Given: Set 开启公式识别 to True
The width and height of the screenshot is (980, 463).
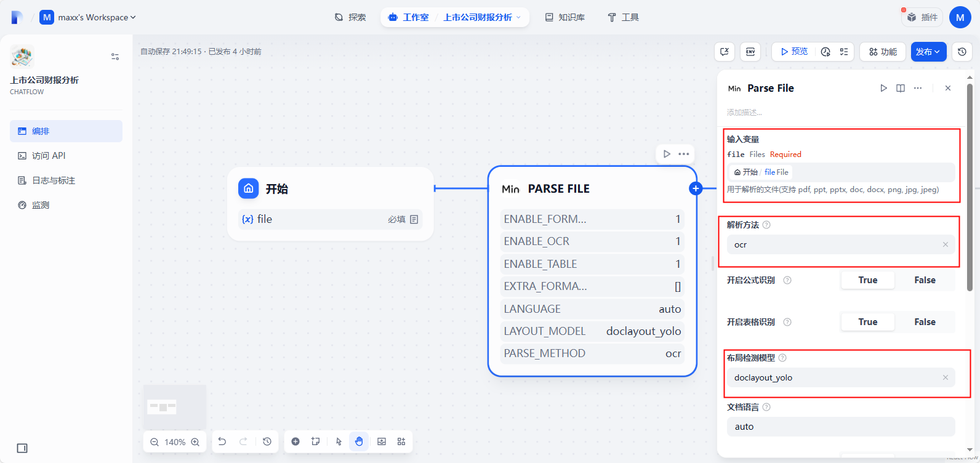Looking at the screenshot, I should click(x=868, y=280).
